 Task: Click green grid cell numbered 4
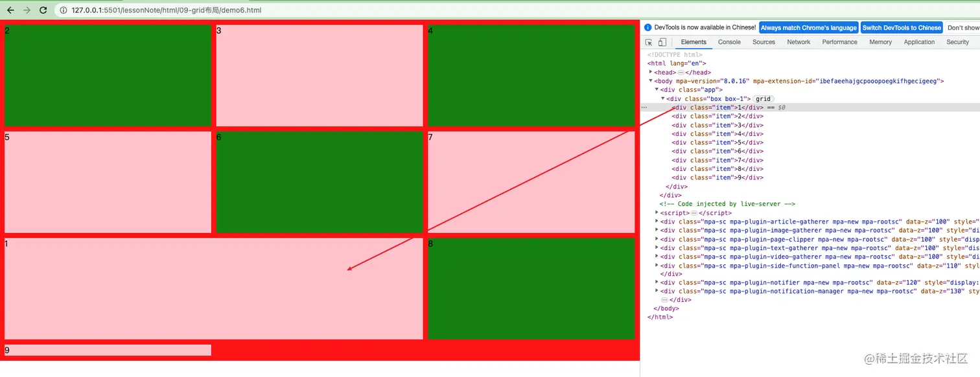pos(531,76)
